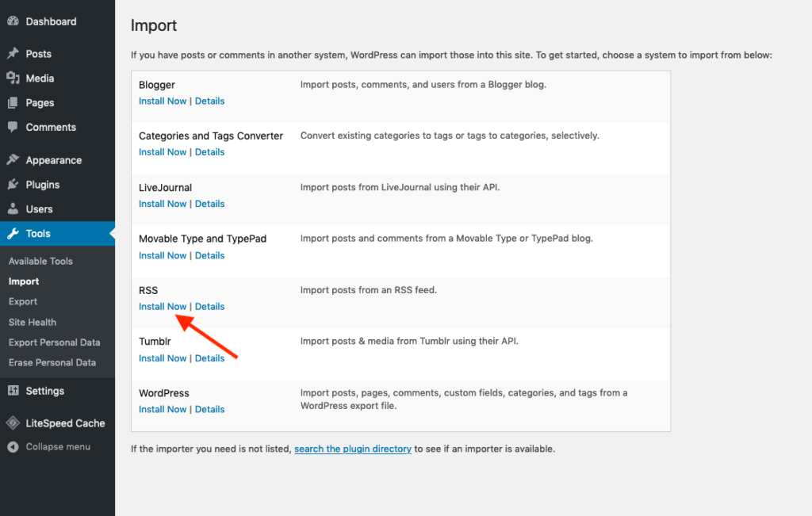Click the Pages icon in sidebar

click(x=13, y=103)
